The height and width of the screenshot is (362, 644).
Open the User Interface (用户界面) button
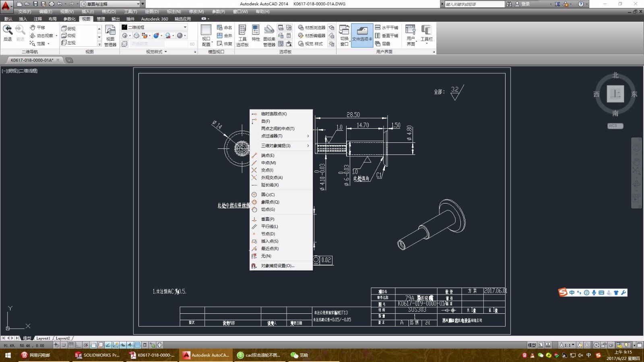pyautogui.click(x=411, y=35)
